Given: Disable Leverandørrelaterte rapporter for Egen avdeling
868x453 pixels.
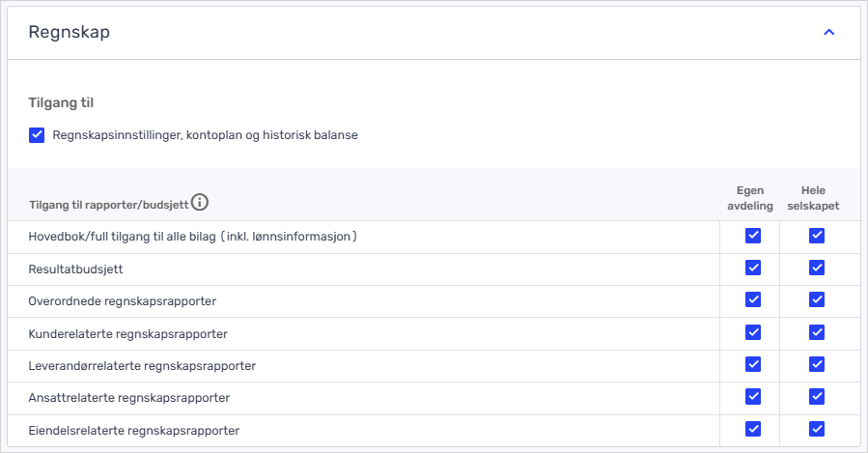Looking at the screenshot, I should click(753, 365).
